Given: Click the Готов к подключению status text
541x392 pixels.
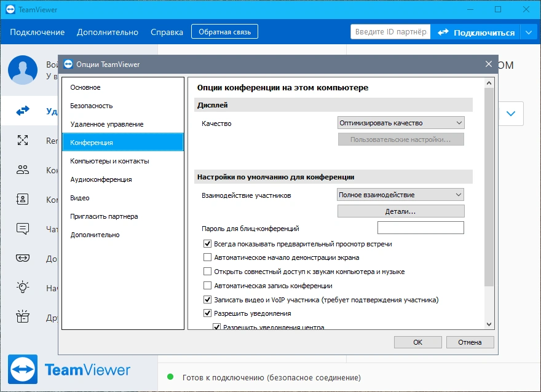Looking at the screenshot, I should click(x=272, y=377).
